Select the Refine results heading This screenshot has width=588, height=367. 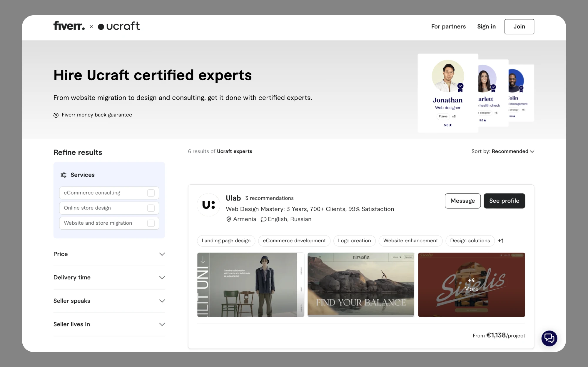[78, 152]
